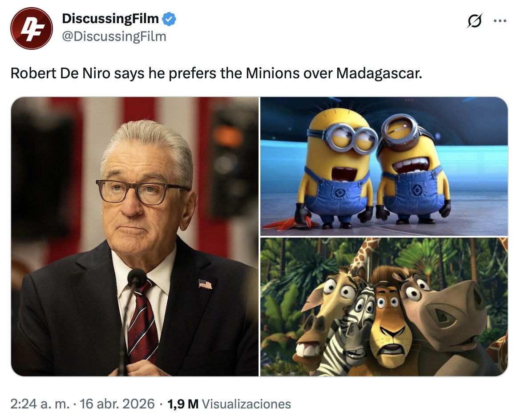Open the @DiscussingFilm handle link
The height and width of the screenshot is (420, 518).
114,36
